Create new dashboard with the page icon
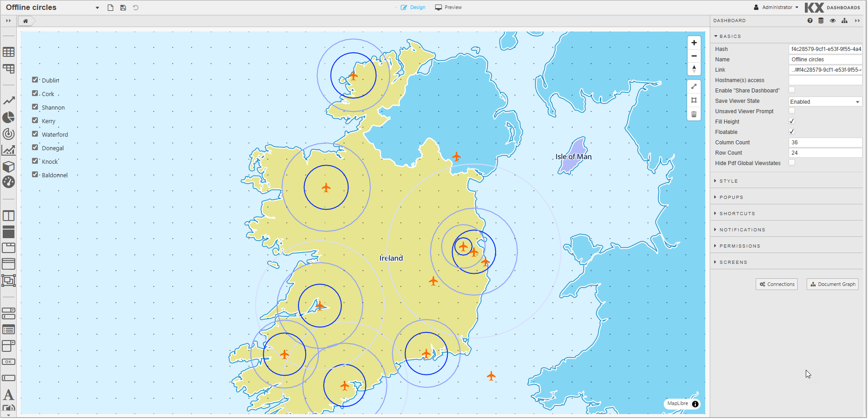Image resolution: width=868 pixels, height=419 pixels. pos(110,8)
